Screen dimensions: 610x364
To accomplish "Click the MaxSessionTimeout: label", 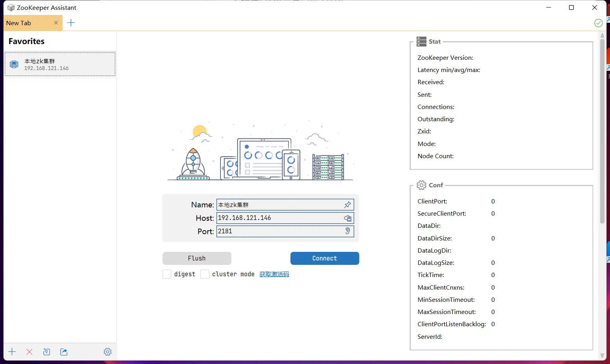I will pyautogui.click(x=447, y=312).
